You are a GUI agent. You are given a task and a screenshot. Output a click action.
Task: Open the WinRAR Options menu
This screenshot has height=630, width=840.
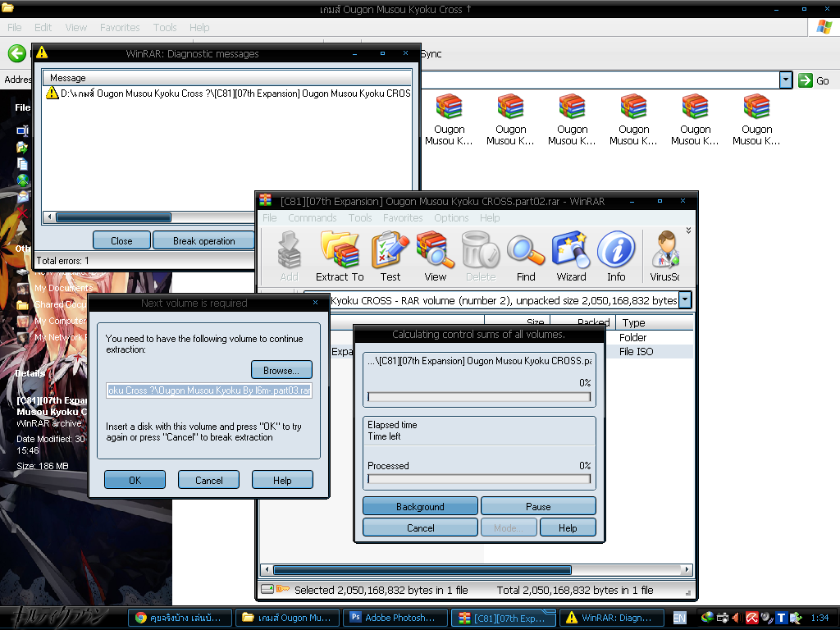451,217
